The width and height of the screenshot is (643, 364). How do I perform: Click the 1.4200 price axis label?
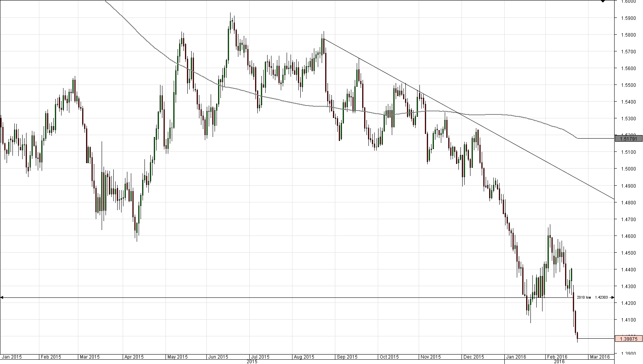pyautogui.click(x=629, y=303)
